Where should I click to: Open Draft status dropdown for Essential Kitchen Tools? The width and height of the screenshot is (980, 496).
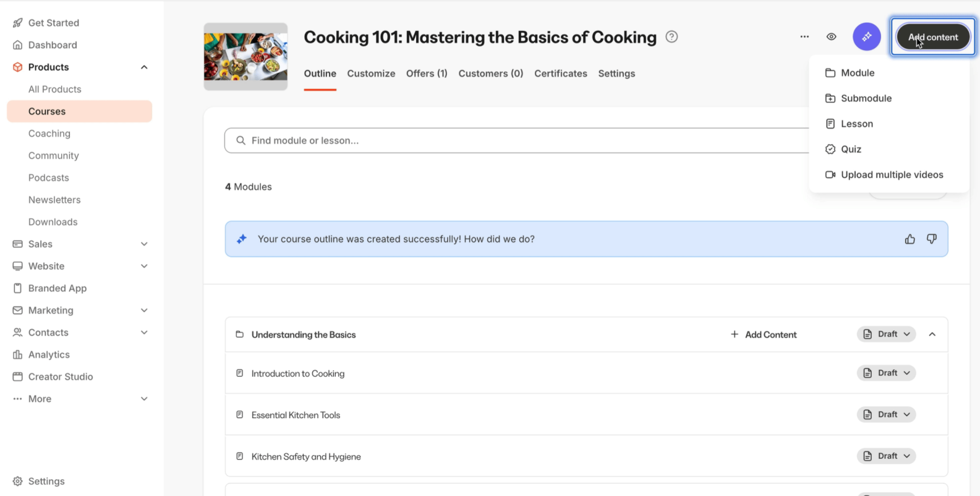pos(887,414)
